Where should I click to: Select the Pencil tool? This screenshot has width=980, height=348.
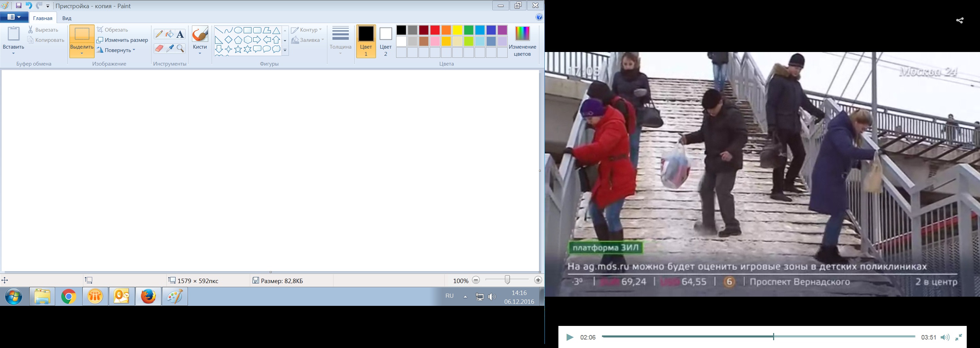159,35
